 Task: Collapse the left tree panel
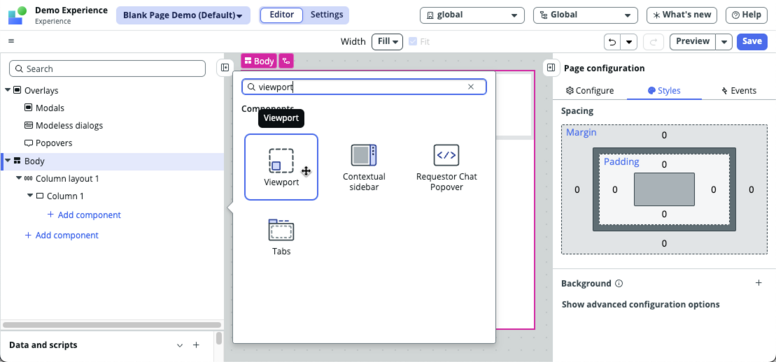(x=225, y=68)
